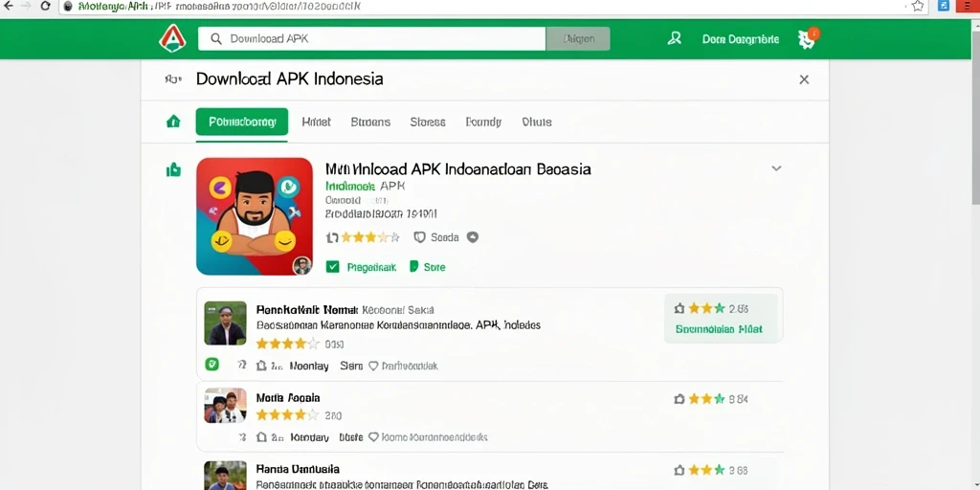Click the Download APK search input field
The width and height of the screenshot is (980, 490).
coord(372,38)
